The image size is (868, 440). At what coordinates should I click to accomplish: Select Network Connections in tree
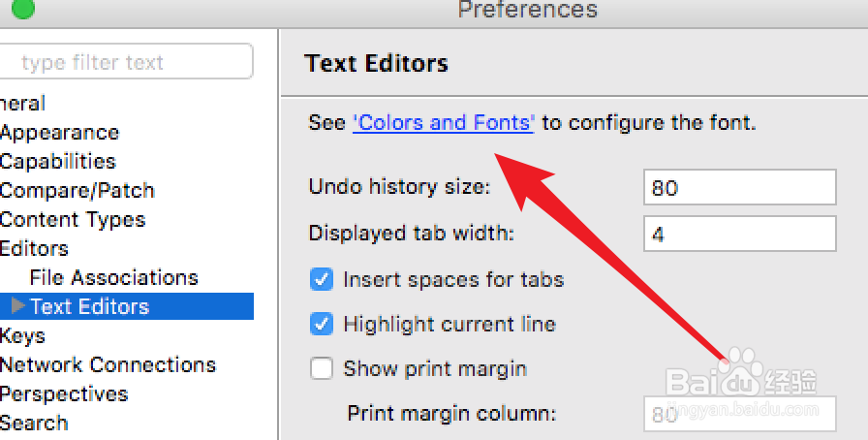coord(108,364)
